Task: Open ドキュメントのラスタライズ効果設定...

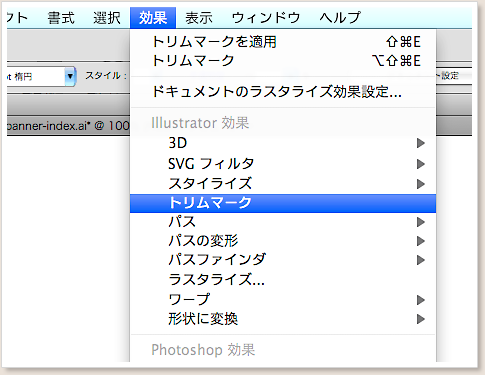Action: pos(283,92)
